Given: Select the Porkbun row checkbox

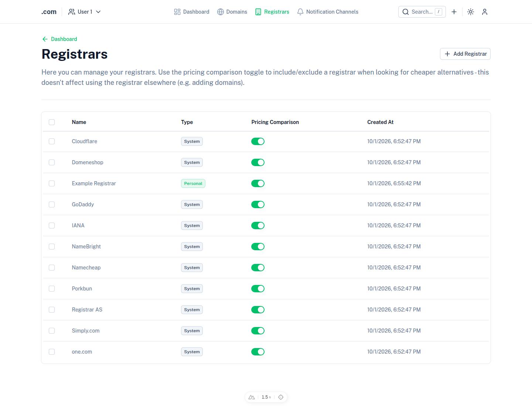Looking at the screenshot, I should [52, 289].
